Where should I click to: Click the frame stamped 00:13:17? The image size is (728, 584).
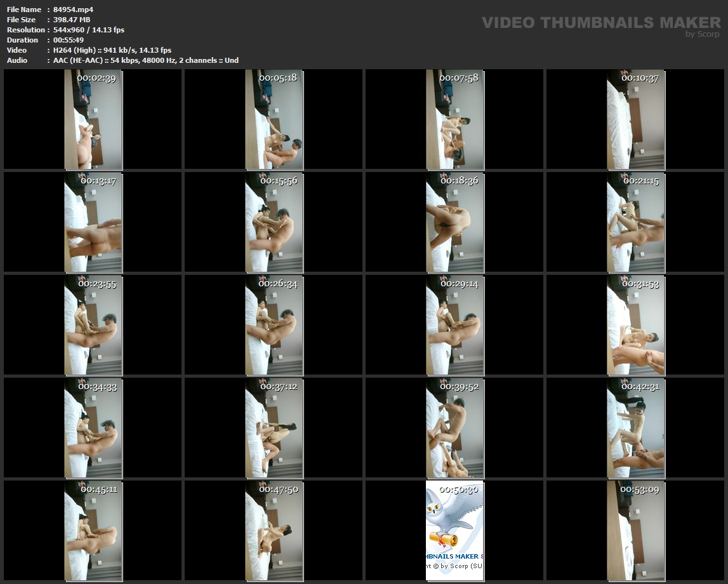[93, 222]
